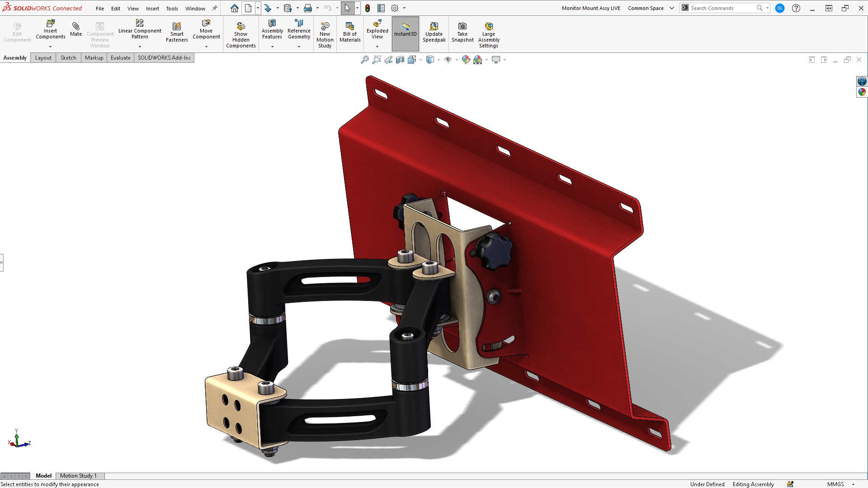The width and height of the screenshot is (868, 488).
Task: Open the Edit Appearance color tool
Action: (x=467, y=59)
